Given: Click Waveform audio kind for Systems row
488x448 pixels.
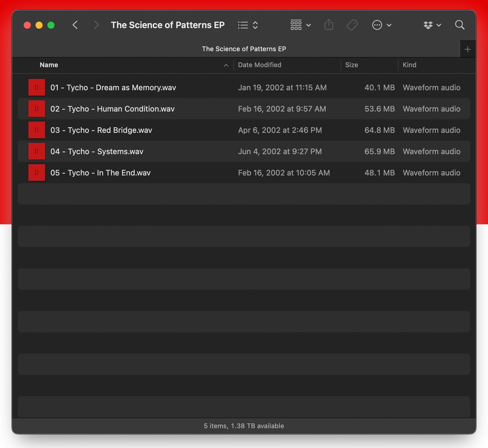Looking at the screenshot, I should [x=431, y=152].
